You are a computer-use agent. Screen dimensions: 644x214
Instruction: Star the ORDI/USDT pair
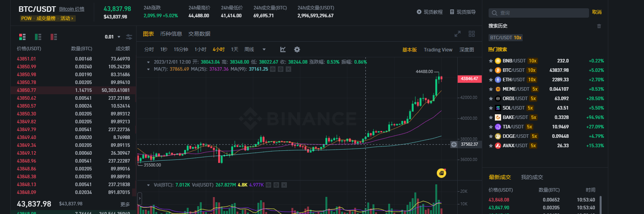491,99
